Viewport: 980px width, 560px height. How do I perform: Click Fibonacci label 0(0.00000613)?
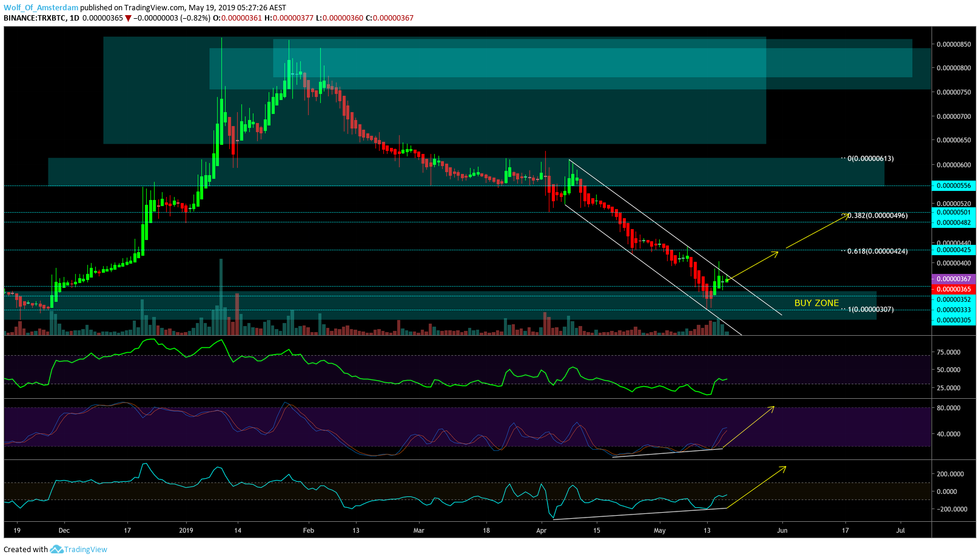point(870,159)
